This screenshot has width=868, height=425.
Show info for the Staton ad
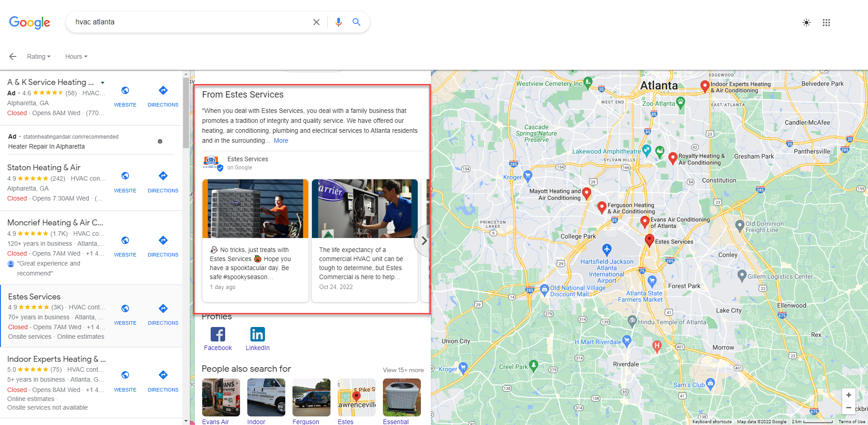click(160, 141)
